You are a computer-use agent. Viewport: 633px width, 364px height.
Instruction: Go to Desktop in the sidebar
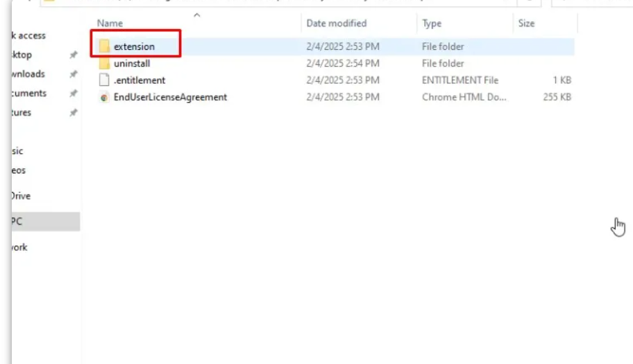(x=22, y=55)
